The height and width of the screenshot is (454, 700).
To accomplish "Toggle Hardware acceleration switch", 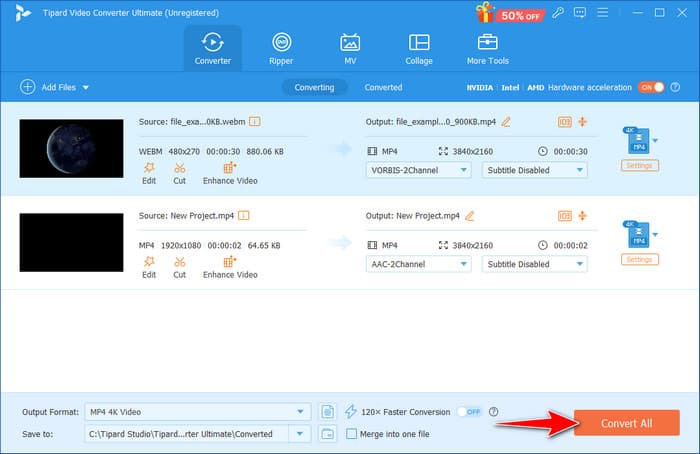I will click(x=651, y=87).
